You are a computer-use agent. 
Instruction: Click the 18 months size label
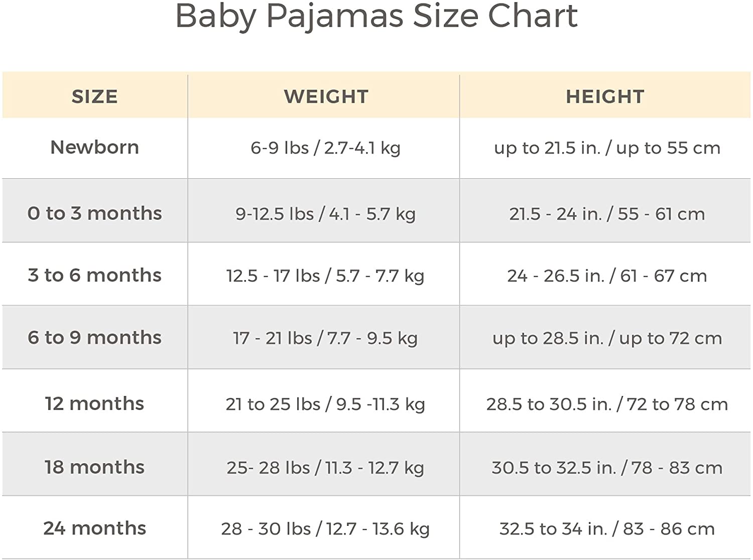click(x=94, y=467)
